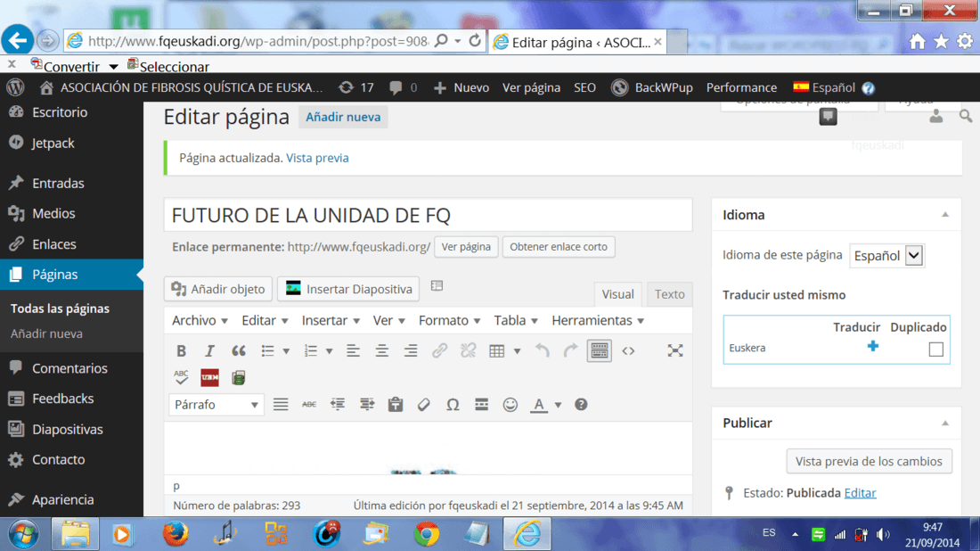Expand bulleted list style options
The image size is (980, 551).
point(286,351)
